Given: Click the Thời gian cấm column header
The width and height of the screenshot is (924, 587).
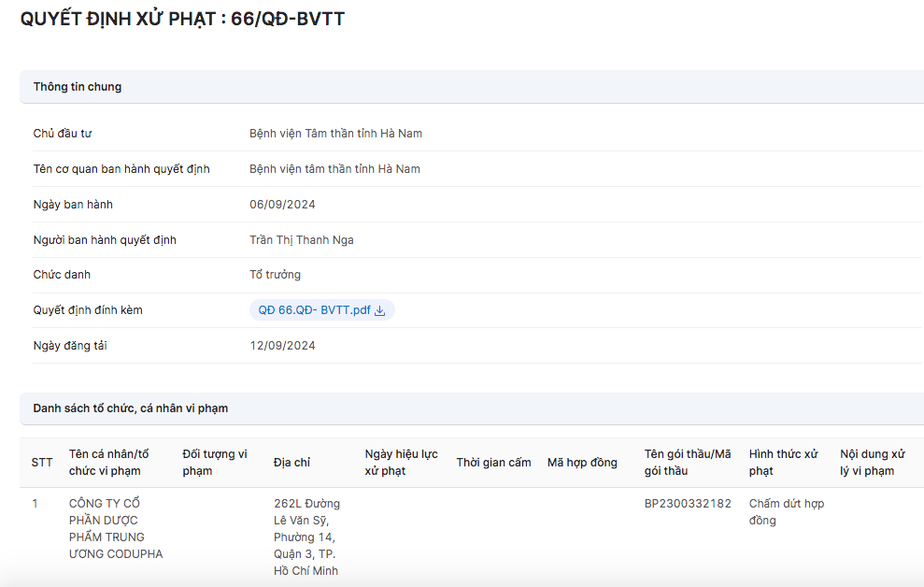Looking at the screenshot, I should (493, 463).
